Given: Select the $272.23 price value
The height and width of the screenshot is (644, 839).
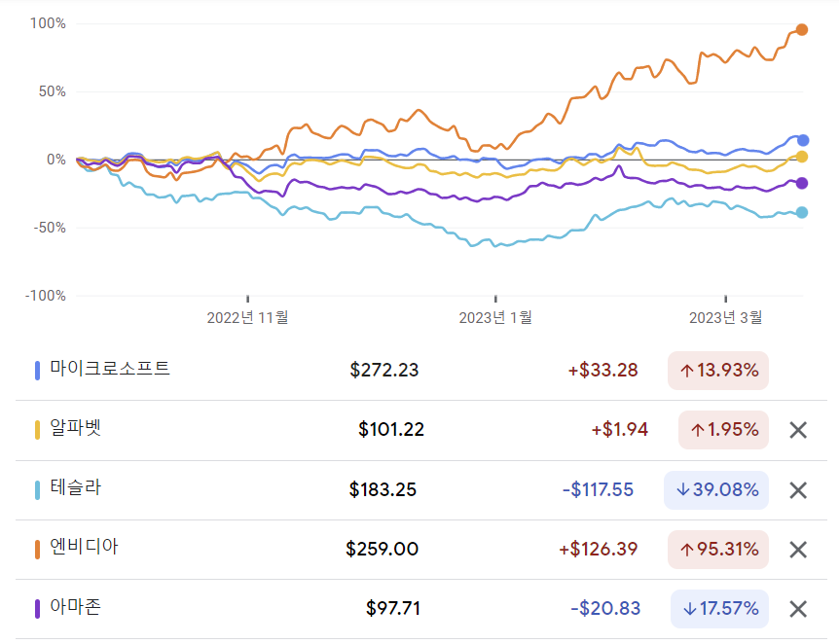Looking at the screenshot, I should tap(384, 370).
